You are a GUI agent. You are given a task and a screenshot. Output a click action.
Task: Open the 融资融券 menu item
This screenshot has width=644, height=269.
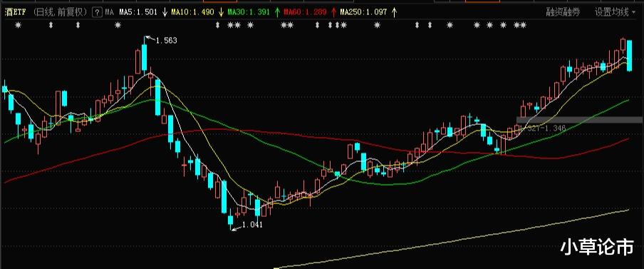563,12
